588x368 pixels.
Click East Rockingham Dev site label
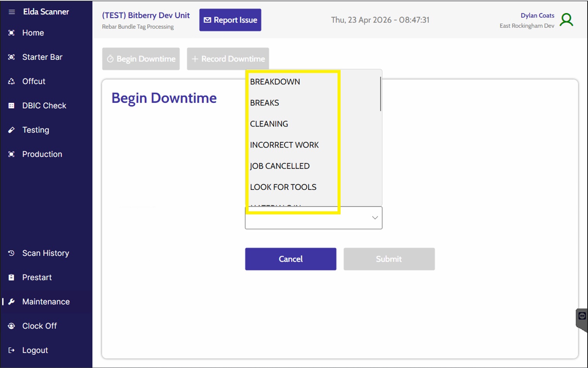point(527,26)
